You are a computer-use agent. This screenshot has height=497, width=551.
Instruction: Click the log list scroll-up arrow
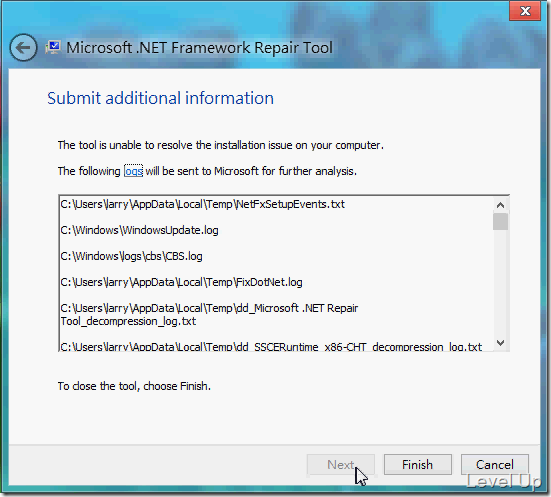click(x=500, y=205)
